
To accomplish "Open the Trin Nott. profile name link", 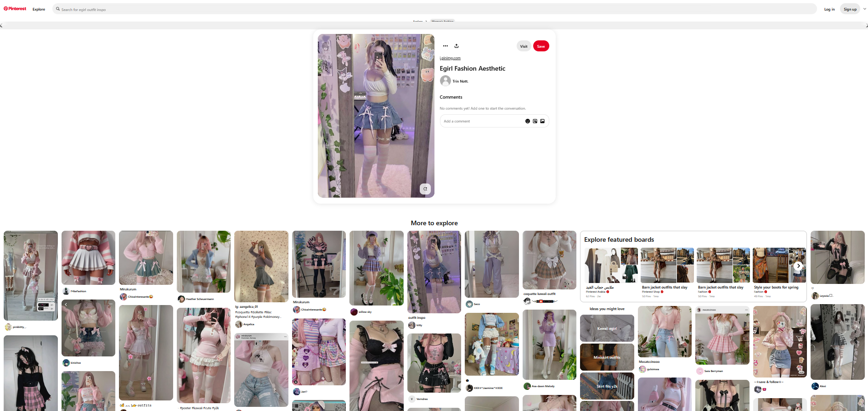I will [461, 81].
